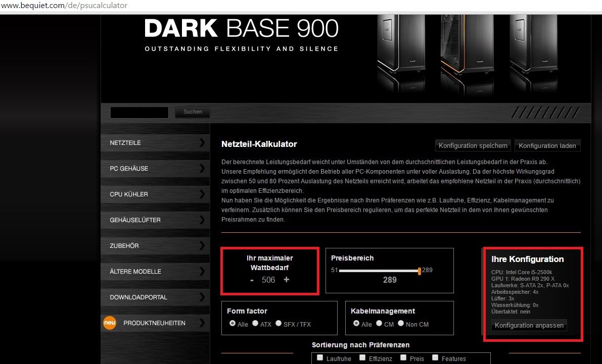Click the Preisbereich slider track
This screenshot has width=602, height=364.
point(379,271)
